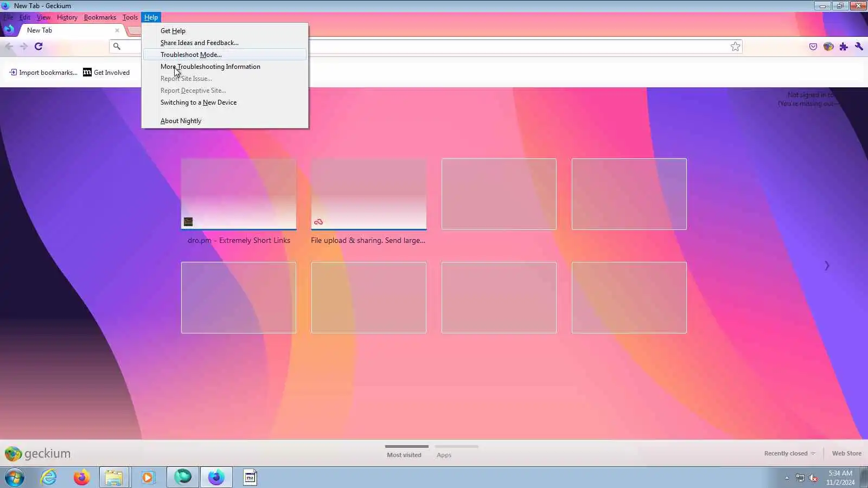
Task: Choose Switching to a New Device
Action: [x=225, y=102]
